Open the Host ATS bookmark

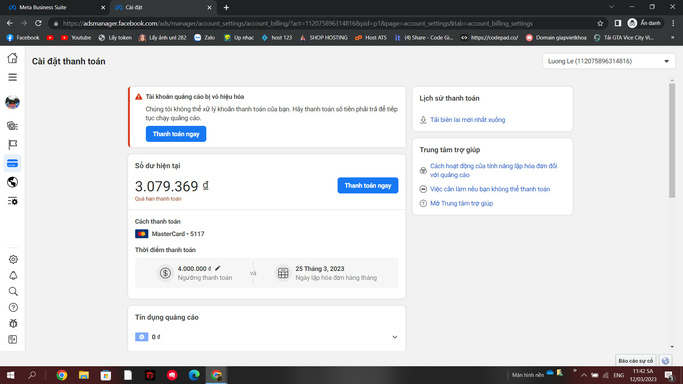coord(371,38)
